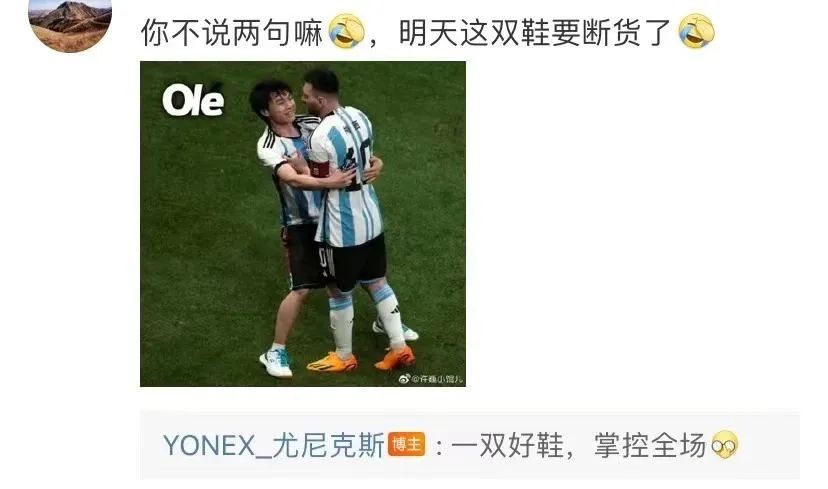The image size is (828, 489).
Task: Click the player's white and blue sock
Action: point(341,323)
